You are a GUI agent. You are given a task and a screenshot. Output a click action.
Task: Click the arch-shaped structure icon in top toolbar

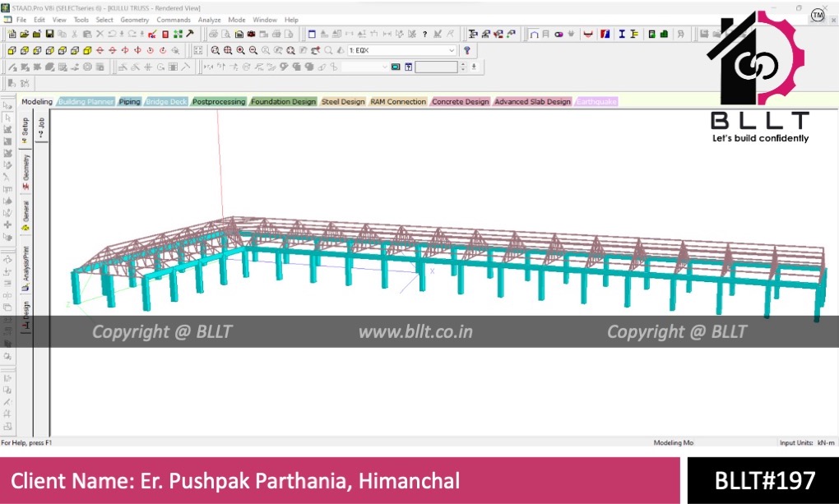coord(534,34)
